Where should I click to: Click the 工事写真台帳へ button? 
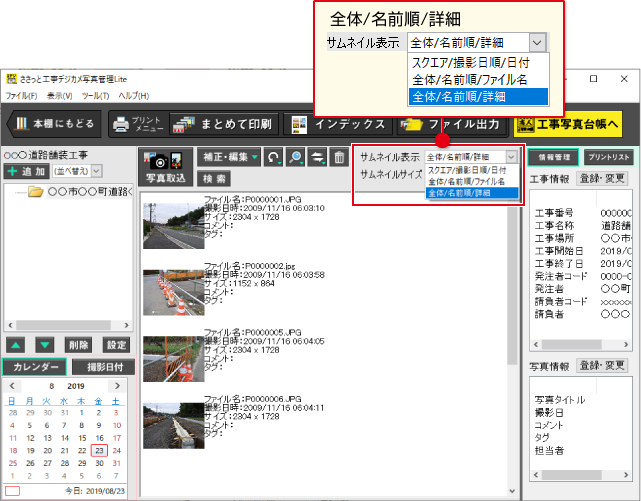[566, 124]
